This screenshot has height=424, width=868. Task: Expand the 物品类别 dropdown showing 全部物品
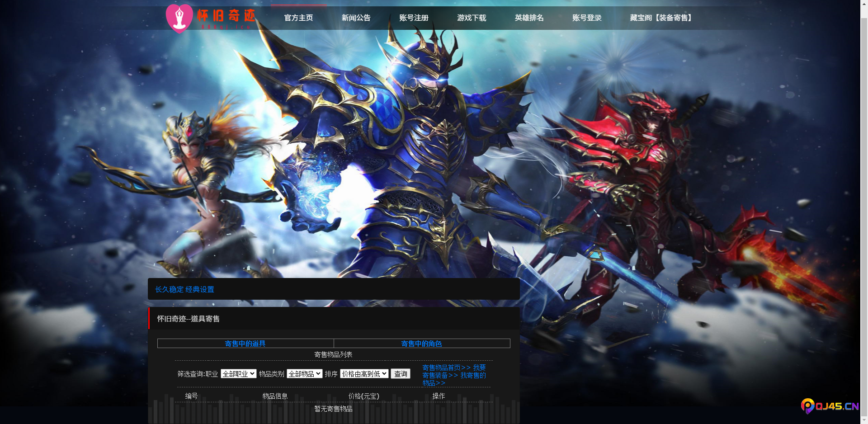(304, 374)
